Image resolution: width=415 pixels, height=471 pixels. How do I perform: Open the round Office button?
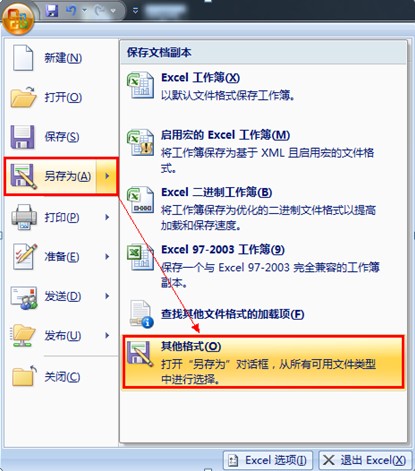coord(18,18)
